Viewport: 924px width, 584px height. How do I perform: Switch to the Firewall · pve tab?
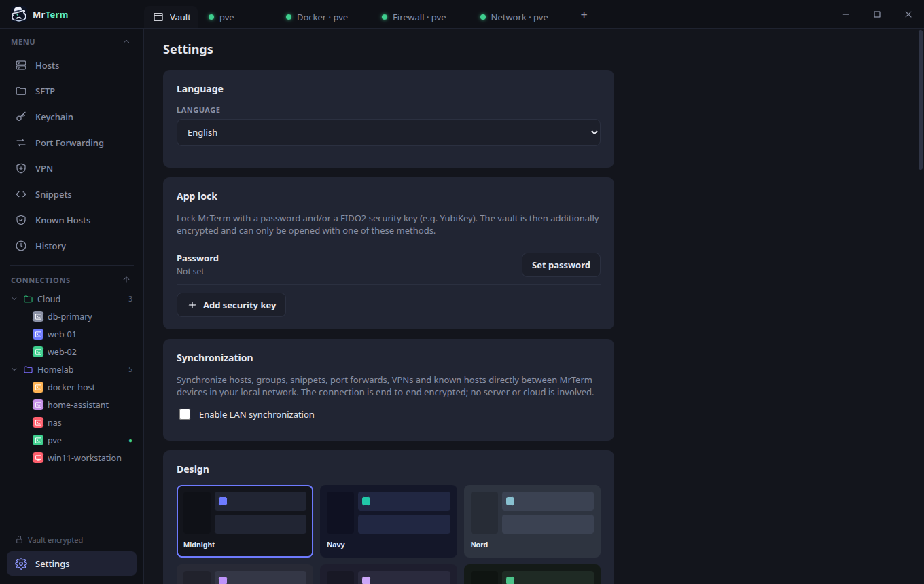coord(413,17)
